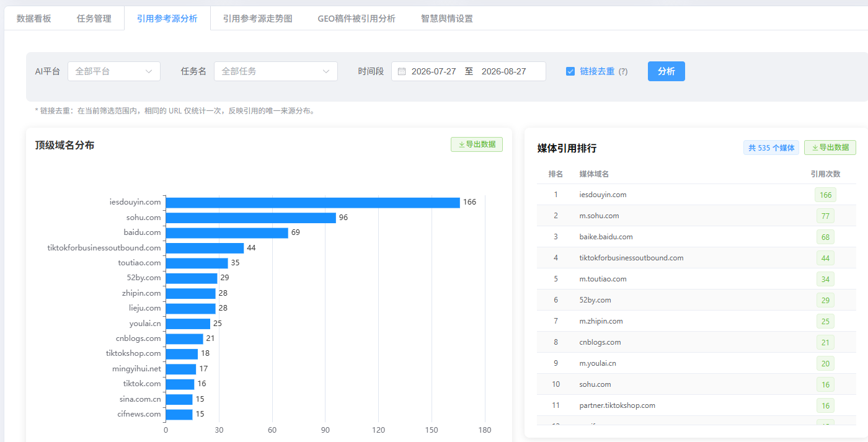Open the 任务管理 tab
Viewport: 868px width, 442px height.
pos(94,19)
